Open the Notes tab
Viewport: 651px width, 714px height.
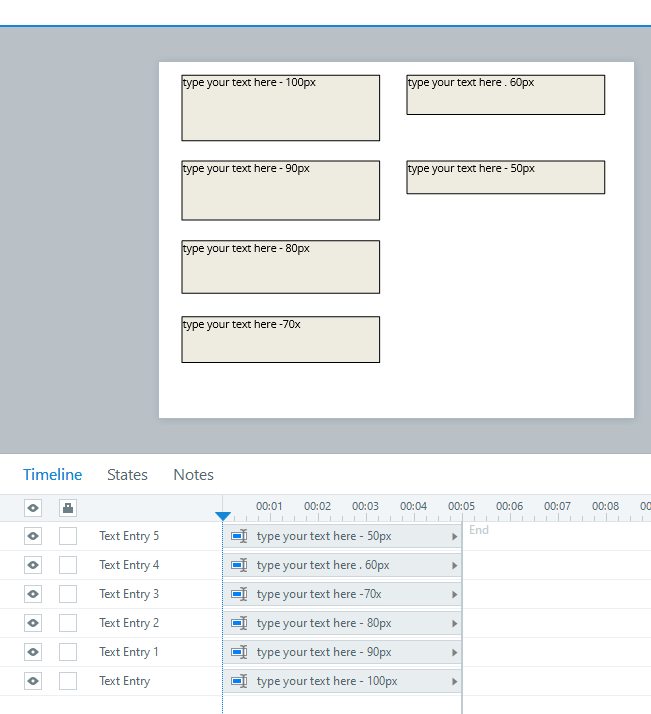click(x=193, y=474)
